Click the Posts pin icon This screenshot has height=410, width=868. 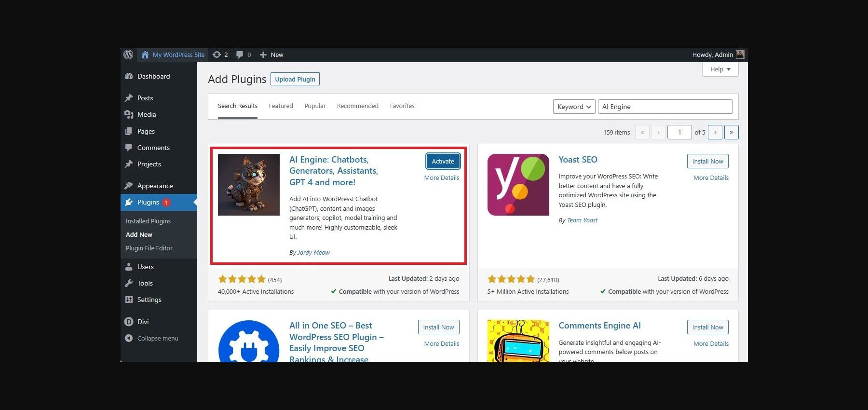click(x=129, y=98)
